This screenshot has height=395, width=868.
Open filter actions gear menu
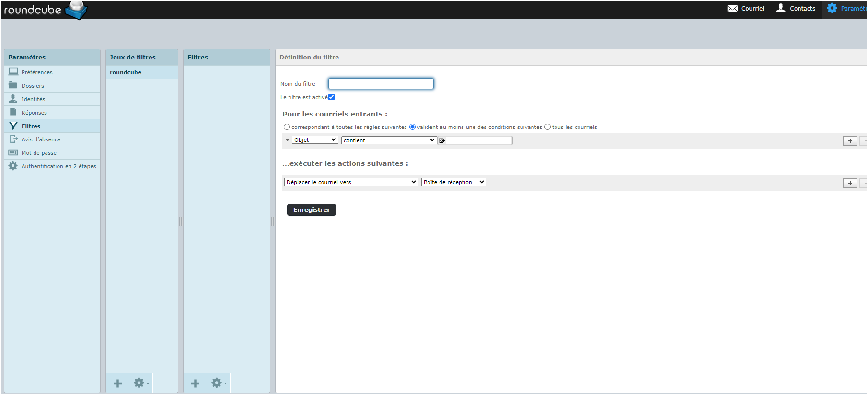[219, 383]
